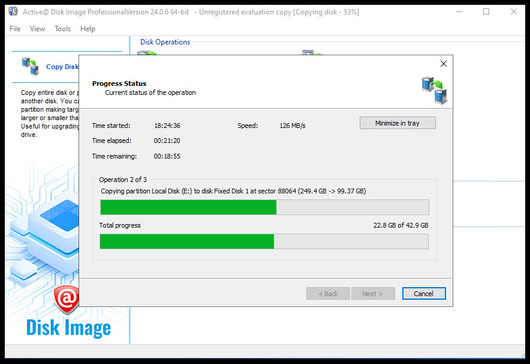Click the app icon in title bar
The width and height of the screenshot is (530, 364).
tap(13, 11)
